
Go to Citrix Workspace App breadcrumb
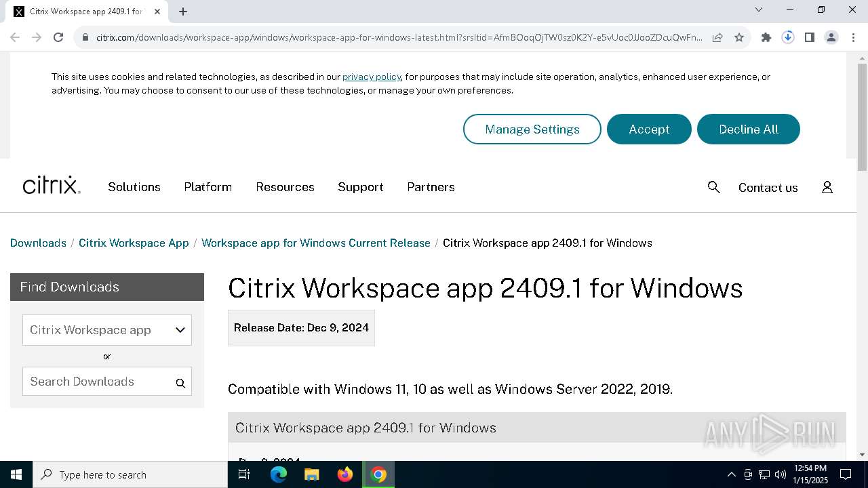[x=134, y=243]
